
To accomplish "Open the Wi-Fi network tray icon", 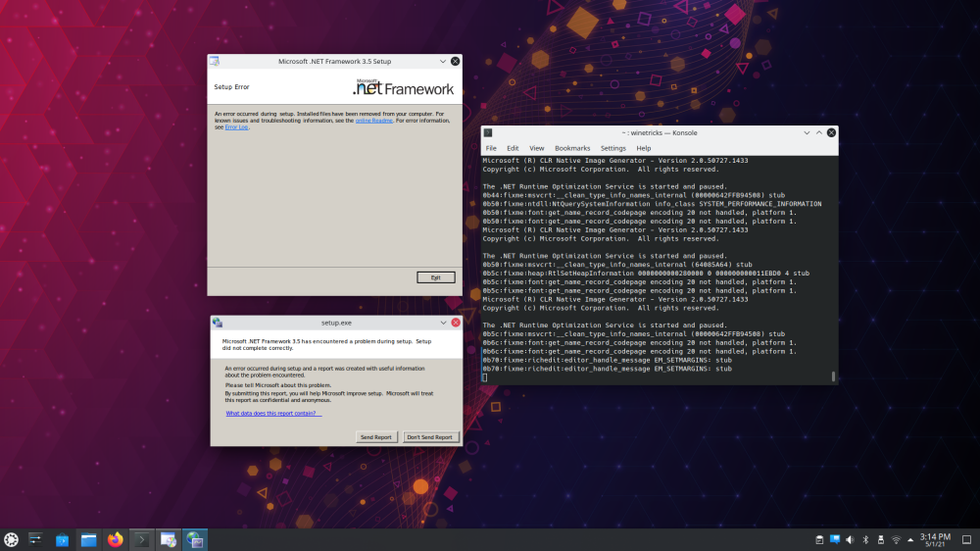I will (895, 539).
